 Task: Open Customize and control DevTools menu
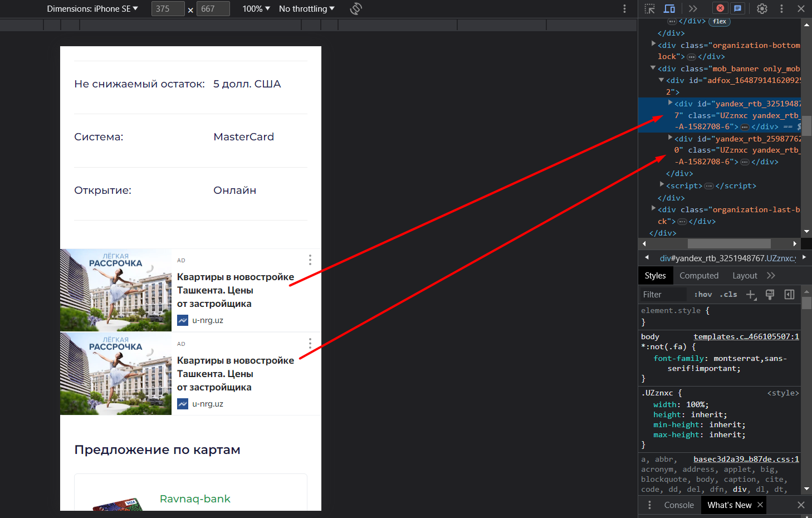pos(781,8)
